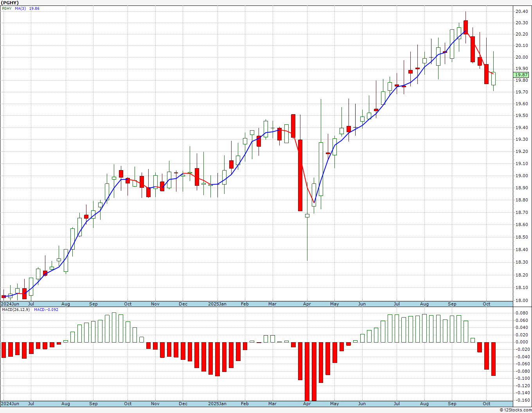
Task: Click the 18.00 price axis label
Action: click(521, 300)
